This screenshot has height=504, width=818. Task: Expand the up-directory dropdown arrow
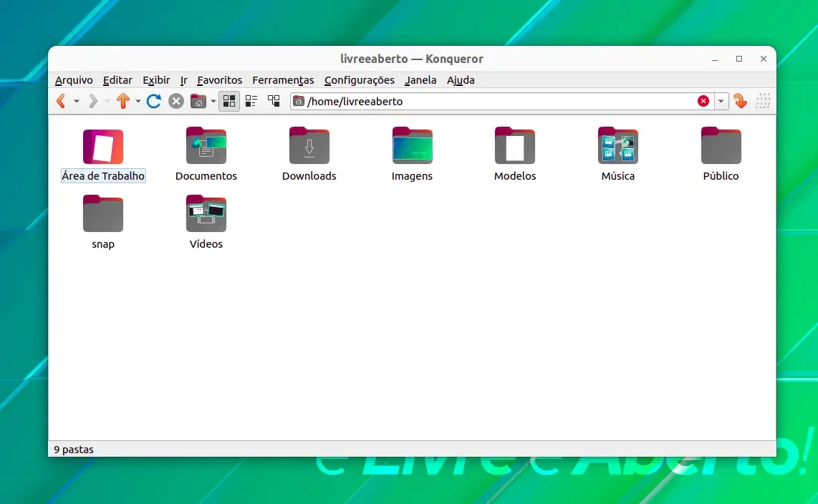(x=138, y=101)
